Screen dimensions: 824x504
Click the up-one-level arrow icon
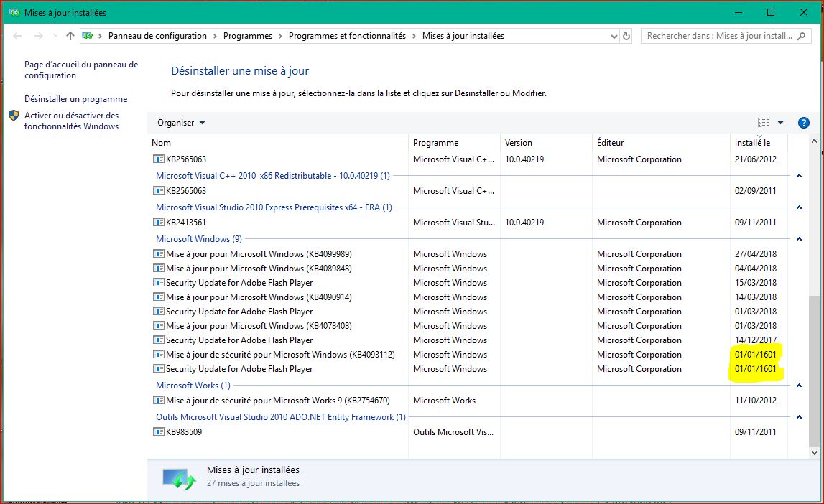point(69,35)
